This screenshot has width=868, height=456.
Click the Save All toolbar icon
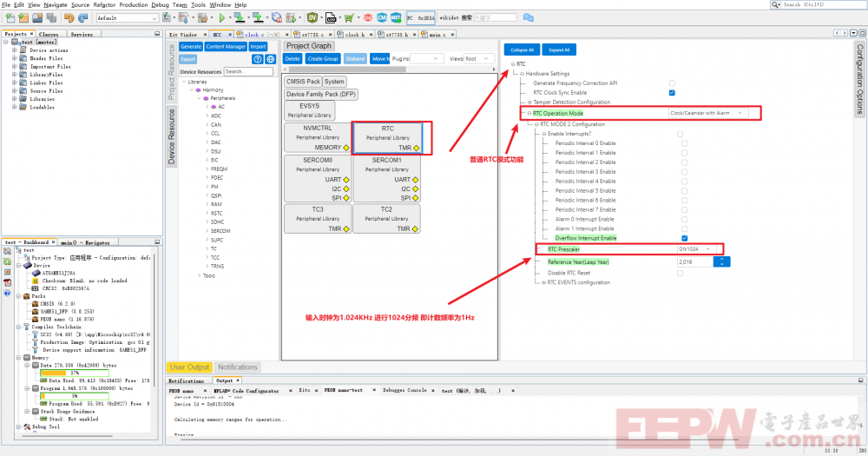coord(51,17)
